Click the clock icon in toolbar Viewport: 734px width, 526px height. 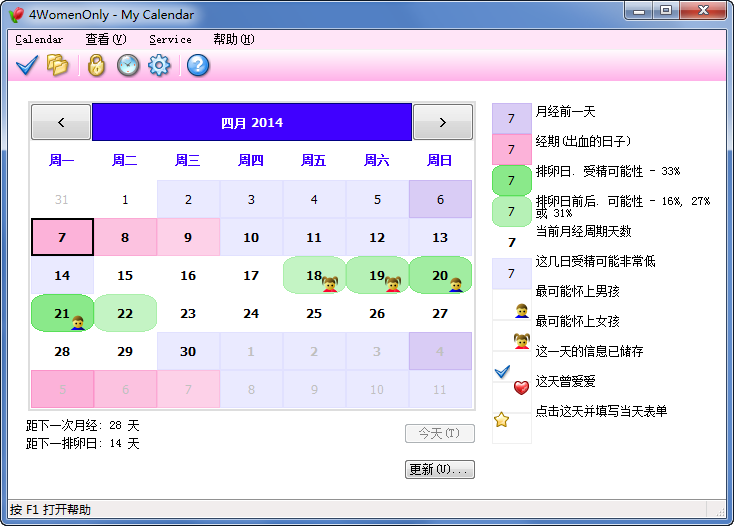pos(128,65)
